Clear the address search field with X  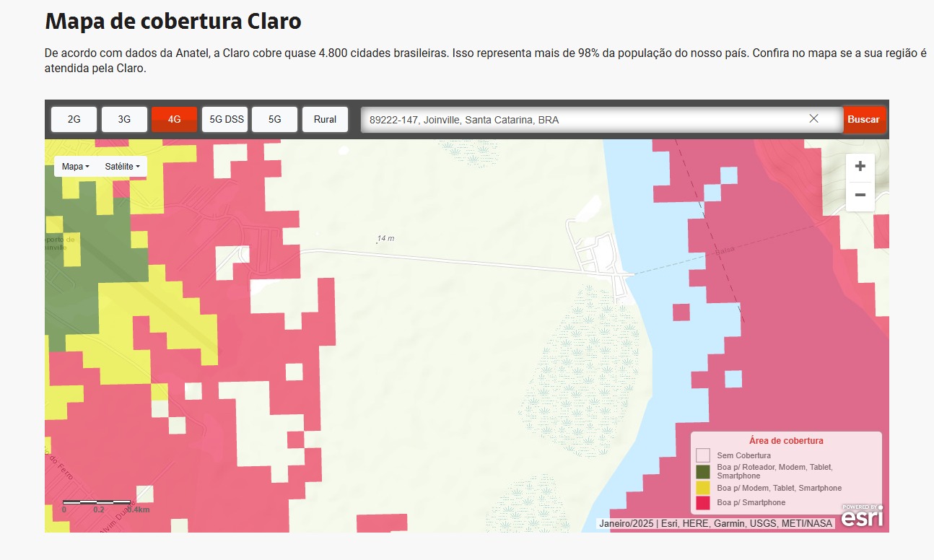(813, 119)
